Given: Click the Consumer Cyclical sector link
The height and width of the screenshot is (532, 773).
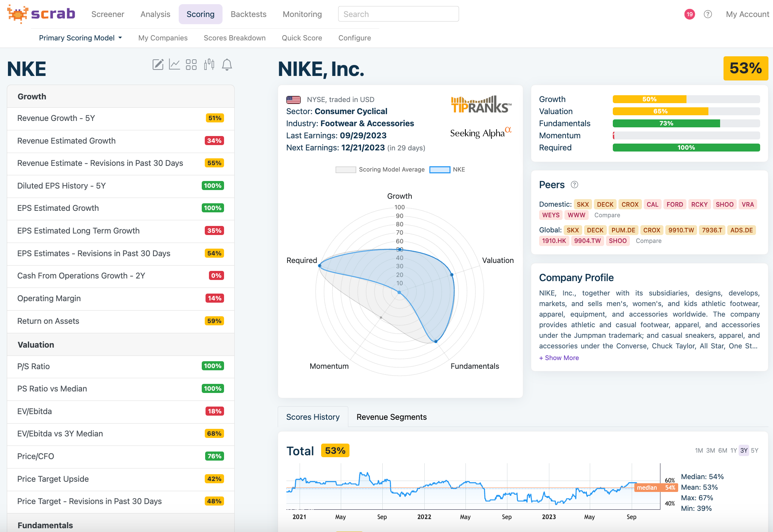Looking at the screenshot, I should point(351,111).
